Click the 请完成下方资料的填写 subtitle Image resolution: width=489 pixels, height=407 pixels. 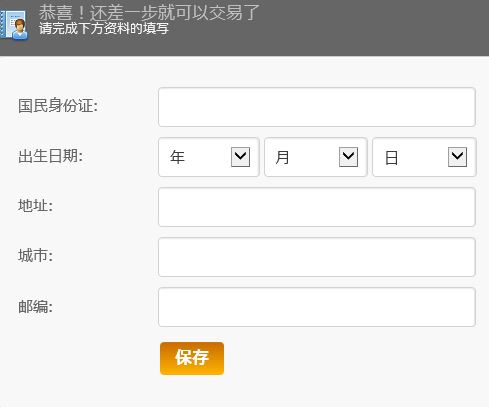(104, 28)
